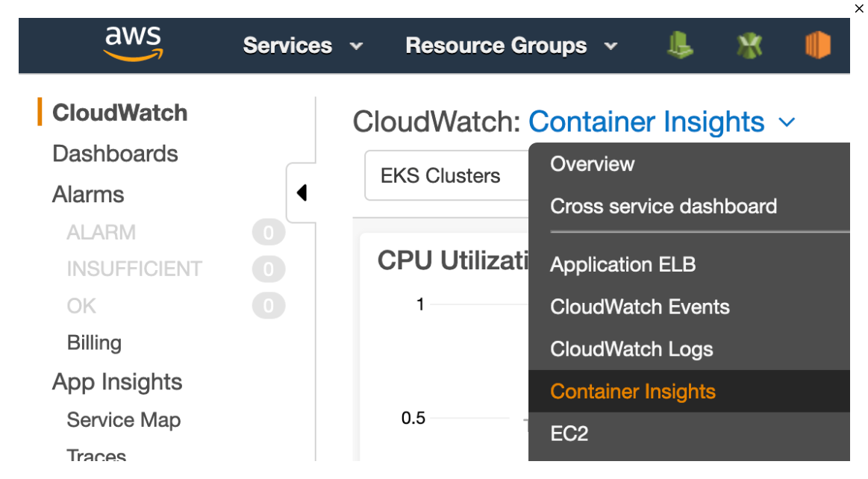868x479 pixels.
Task: Open the orange EC2 shortcut icon
Action: [818, 46]
